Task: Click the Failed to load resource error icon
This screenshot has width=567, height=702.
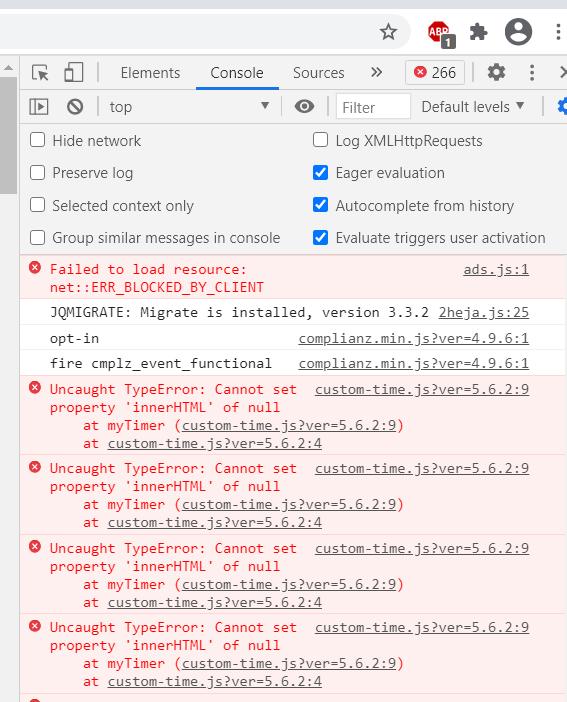Action: (35, 268)
